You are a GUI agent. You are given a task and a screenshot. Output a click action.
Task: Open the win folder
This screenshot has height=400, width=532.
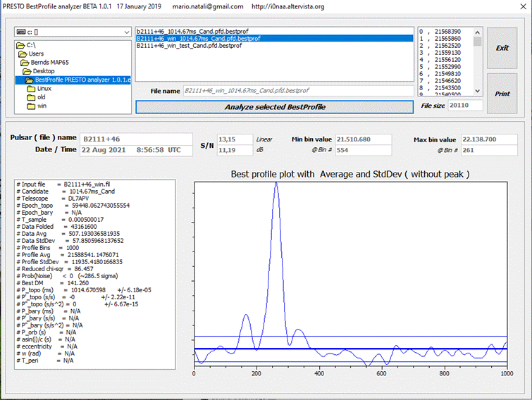click(37, 106)
